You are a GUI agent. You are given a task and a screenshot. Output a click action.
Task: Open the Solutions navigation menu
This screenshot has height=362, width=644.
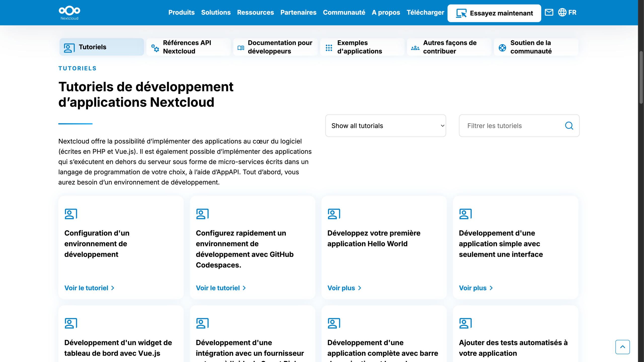coord(216,13)
